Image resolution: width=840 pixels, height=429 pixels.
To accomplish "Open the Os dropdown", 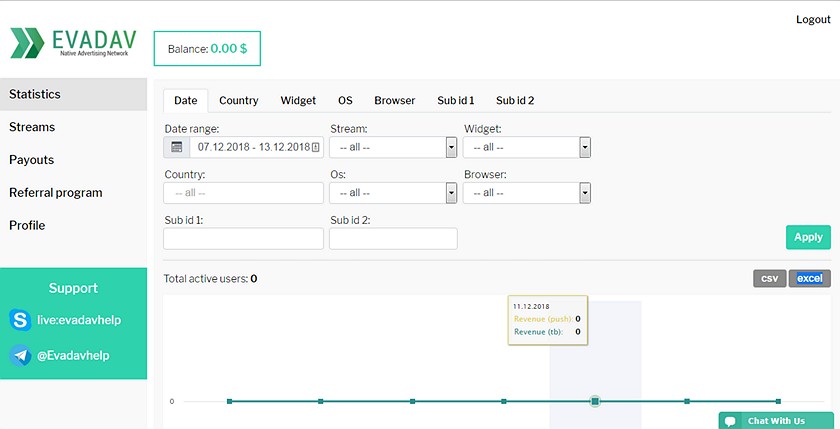I will [x=393, y=193].
